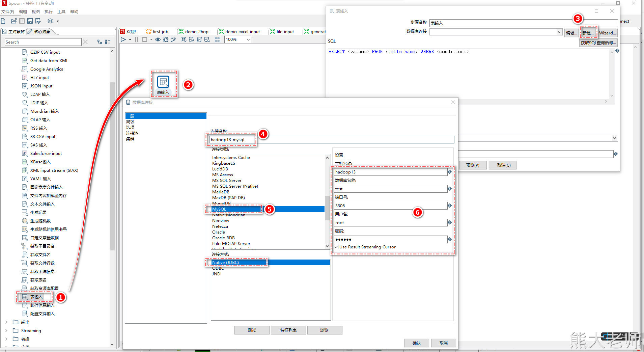Expand the Streaming folder in tree
644x352 pixels.
tap(6, 331)
